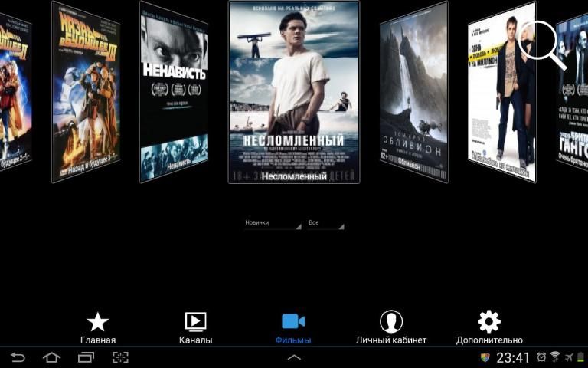Tap the clock showing 23:41
This screenshot has height=368, width=588.
point(513,357)
